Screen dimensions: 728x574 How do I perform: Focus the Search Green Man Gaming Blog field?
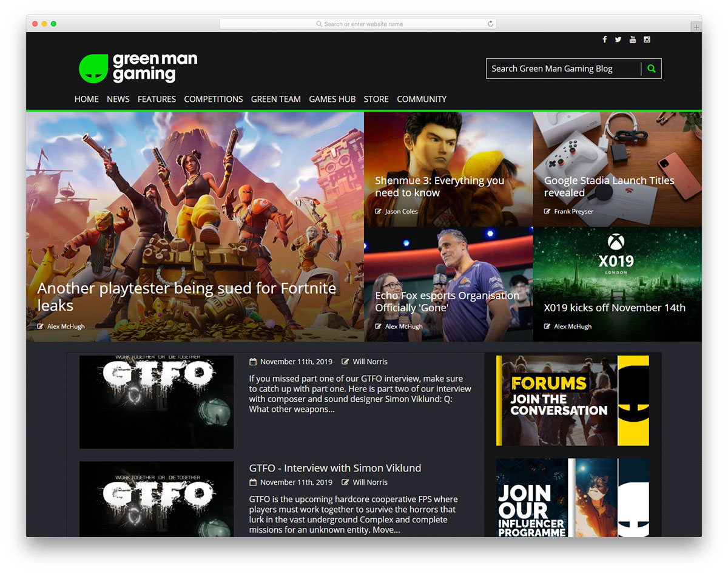tap(564, 69)
